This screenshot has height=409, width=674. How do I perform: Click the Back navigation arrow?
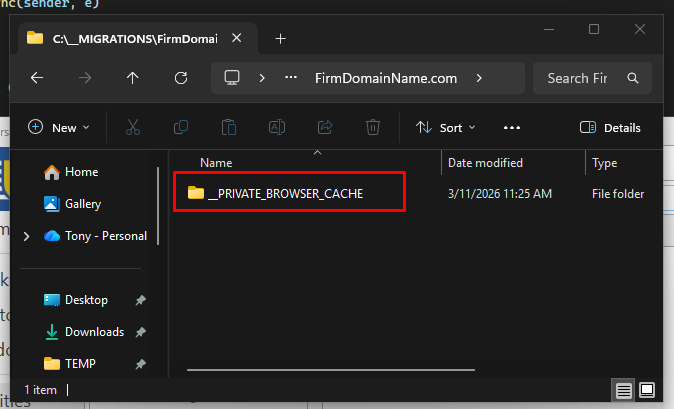(x=37, y=78)
